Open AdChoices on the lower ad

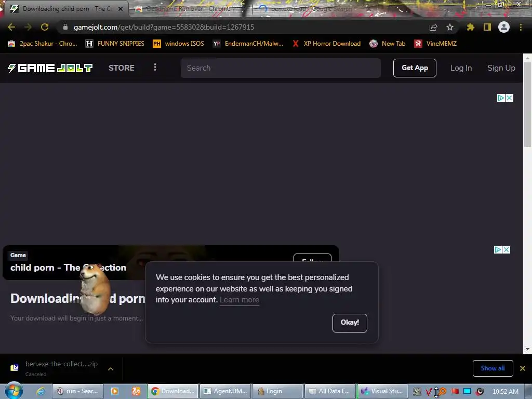(x=498, y=250)
